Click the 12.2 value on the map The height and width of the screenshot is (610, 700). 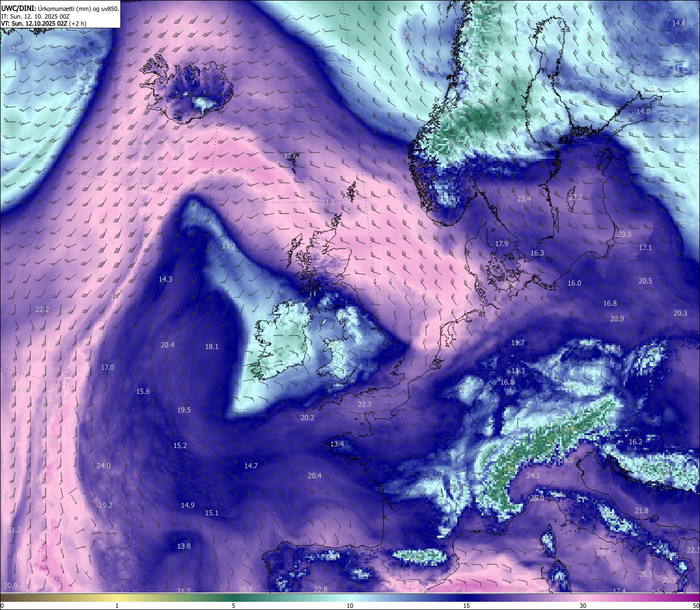229,246
